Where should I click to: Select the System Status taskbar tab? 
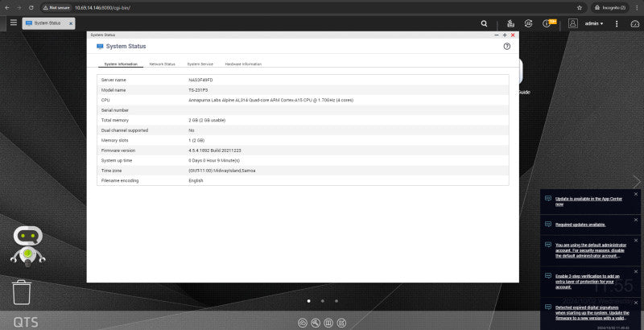[48, 23]
